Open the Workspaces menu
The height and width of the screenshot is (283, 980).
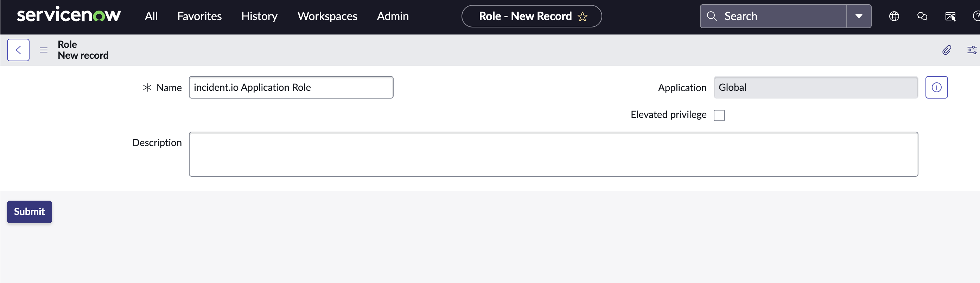[327, 17]
